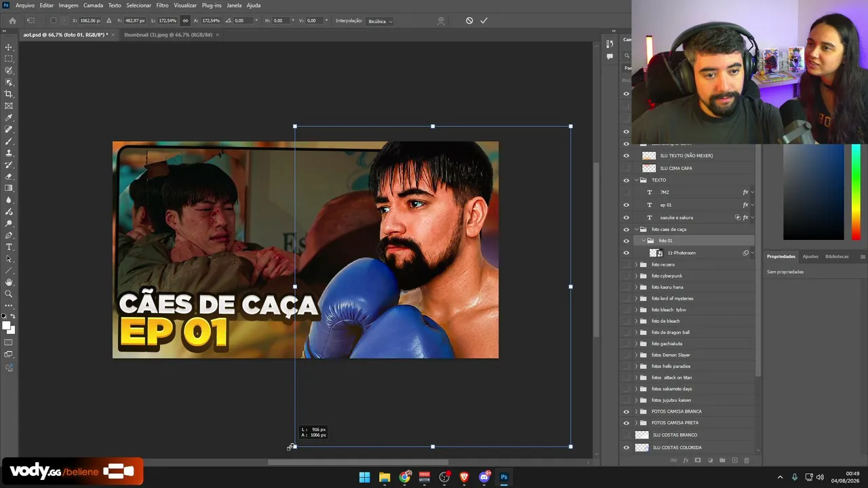Click the delete layer trash icon

tap(747, 461)
